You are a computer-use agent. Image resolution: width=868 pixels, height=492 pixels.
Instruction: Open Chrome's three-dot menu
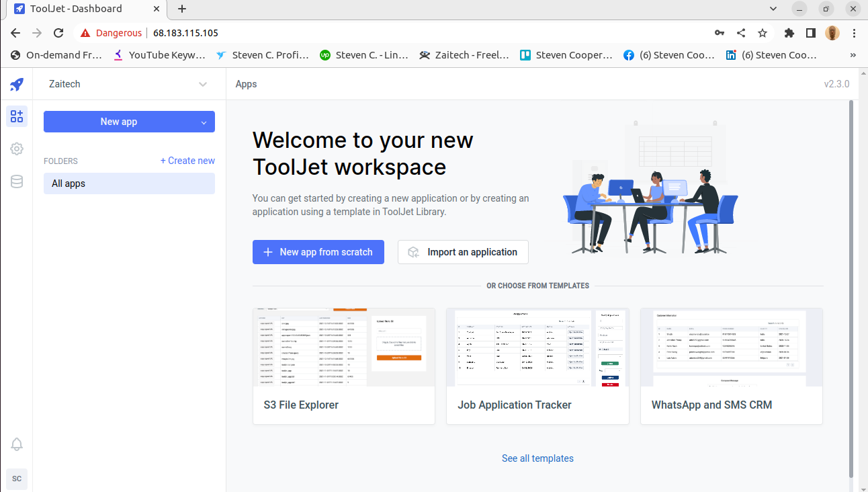click(854, 32)
